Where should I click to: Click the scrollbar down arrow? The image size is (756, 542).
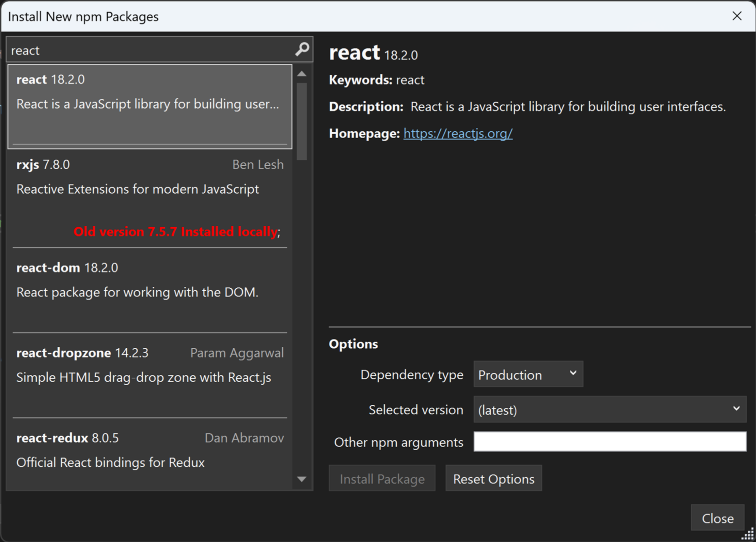click(x=302, y=480)
